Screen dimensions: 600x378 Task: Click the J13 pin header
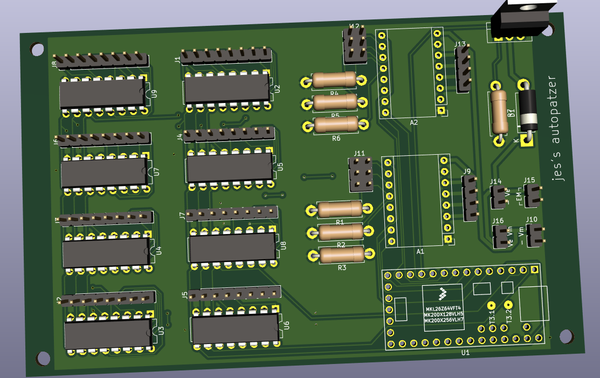click(x=463, y=69)
